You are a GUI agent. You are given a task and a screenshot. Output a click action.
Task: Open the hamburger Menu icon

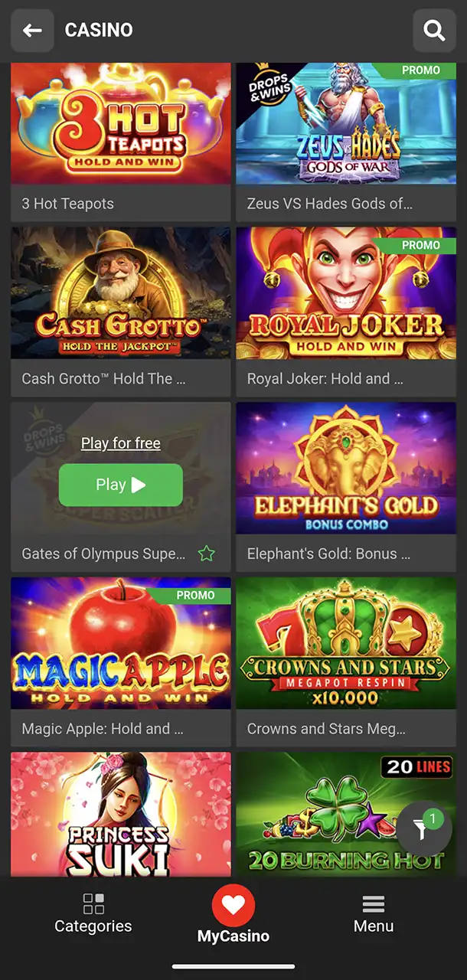coord(374,904)
